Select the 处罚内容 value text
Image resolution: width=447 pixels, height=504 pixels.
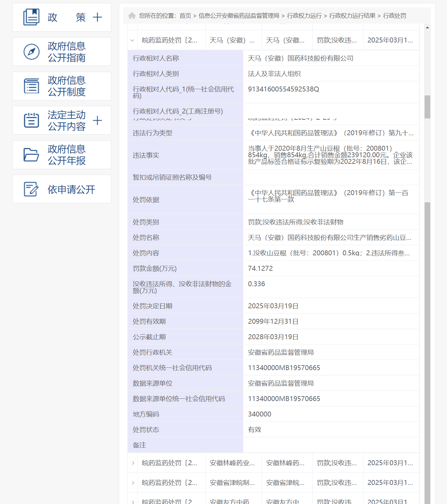pyautogui.click(x=329, y=253)
